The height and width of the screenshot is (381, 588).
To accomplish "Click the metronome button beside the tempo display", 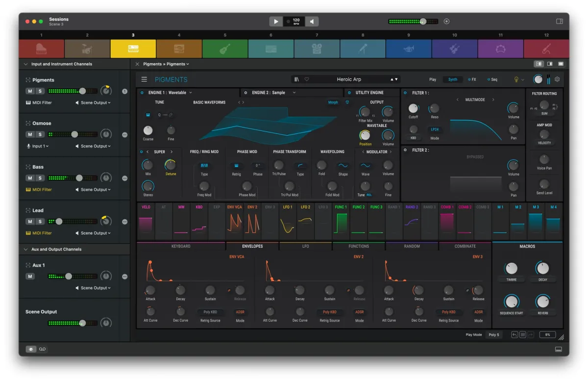I will click(312, 22).
